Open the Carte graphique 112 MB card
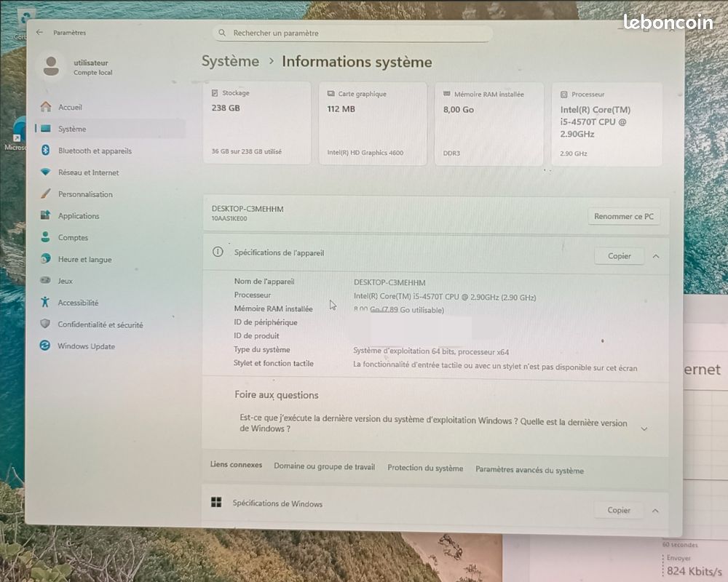The width and height of the screenshot is (728, 582). (x=372, y=124)
